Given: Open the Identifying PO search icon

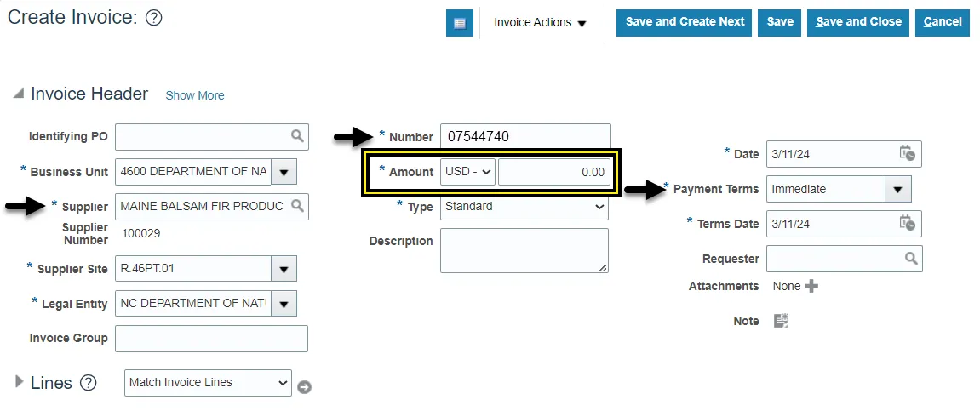Looking at the screenshot, I should pos(297,136).
